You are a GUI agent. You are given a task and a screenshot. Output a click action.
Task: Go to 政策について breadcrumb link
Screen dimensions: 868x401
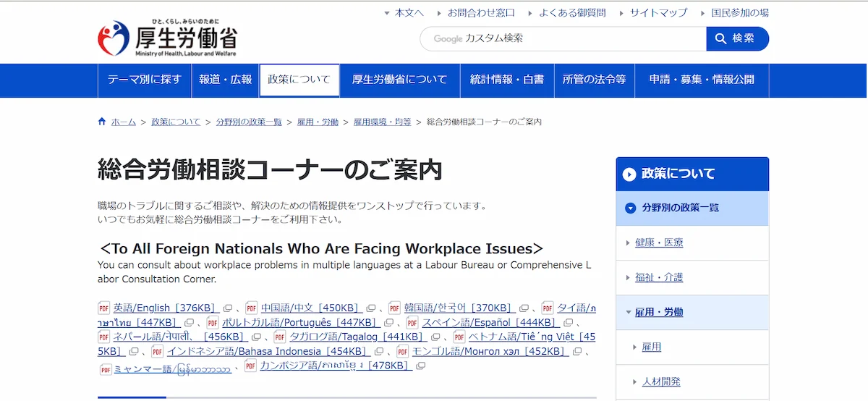(x=176, y=122)
